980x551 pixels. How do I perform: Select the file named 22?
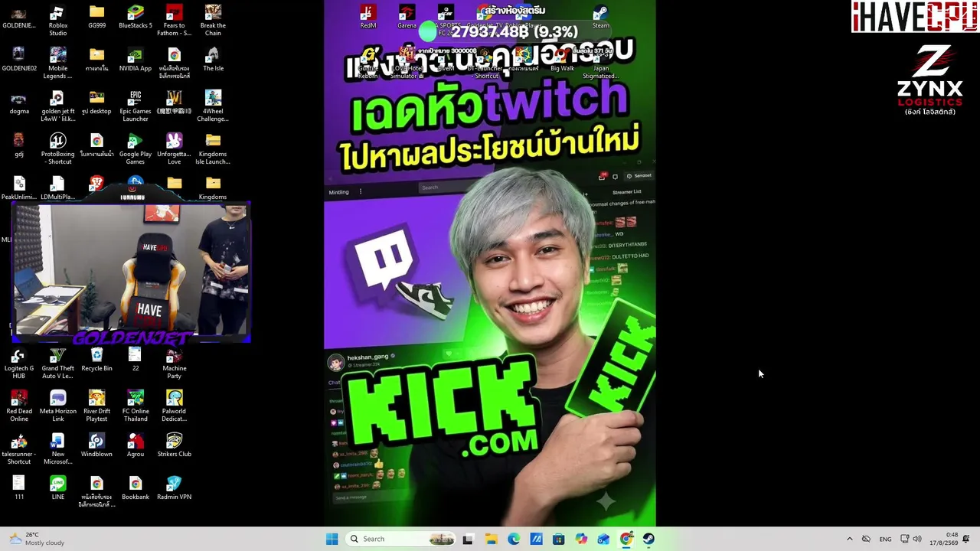coord(136,360)
